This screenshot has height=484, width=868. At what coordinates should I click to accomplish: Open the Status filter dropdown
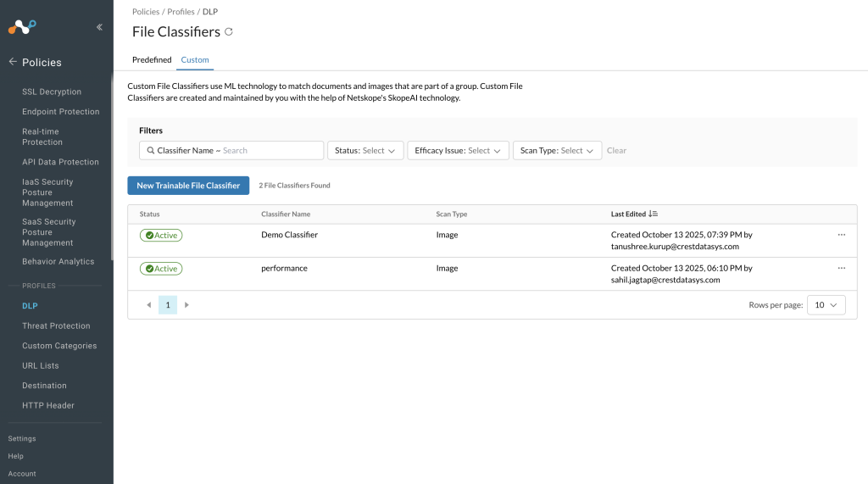(365, 151)
